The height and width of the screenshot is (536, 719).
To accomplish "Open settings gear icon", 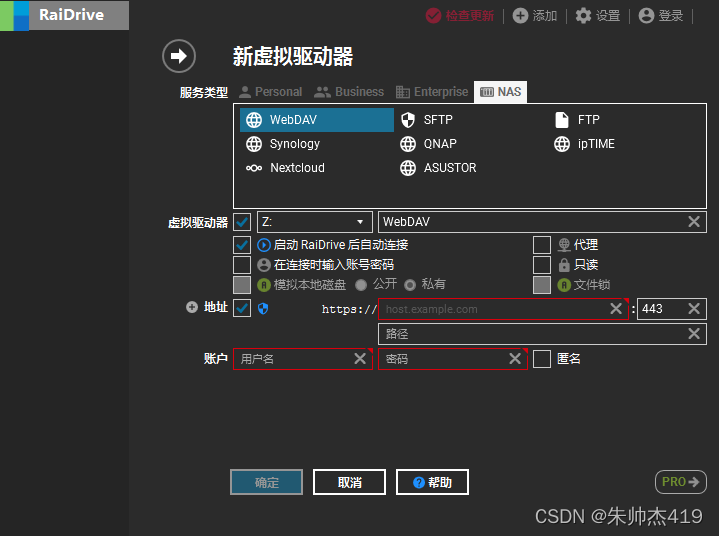I will click(x=583, y=16).
